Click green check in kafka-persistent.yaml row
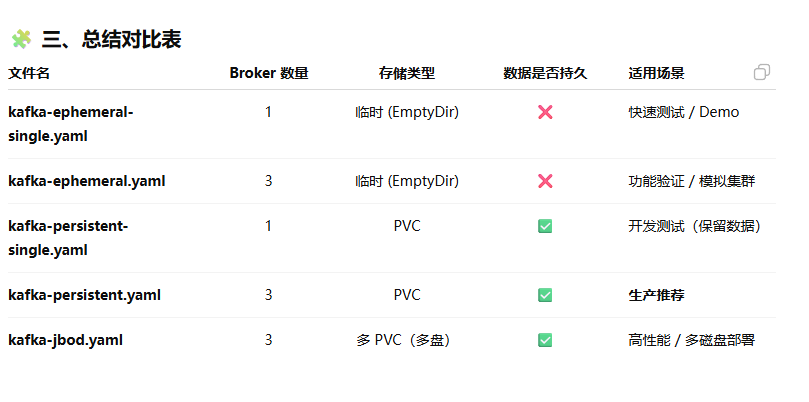Viewport: 809px width, 402px height. [x=545, y=295]
